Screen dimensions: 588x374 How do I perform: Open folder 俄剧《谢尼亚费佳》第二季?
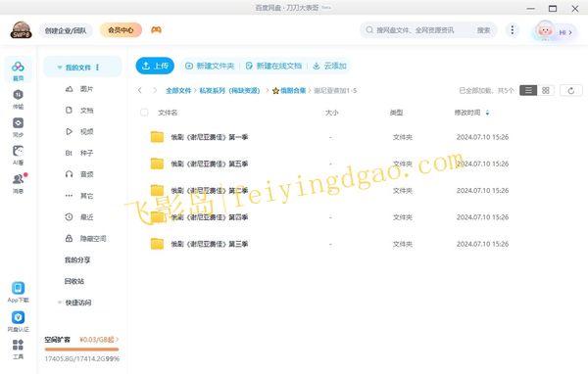pyautogui.click(x=210, y=190)
